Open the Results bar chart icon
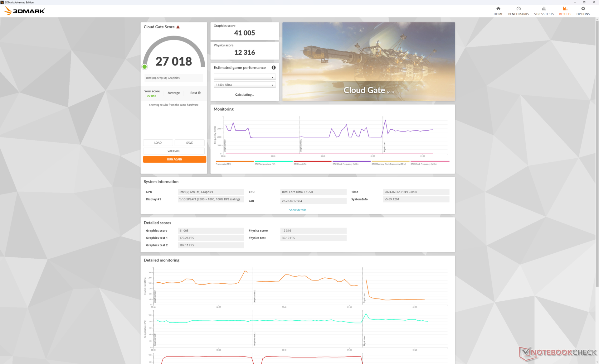The image size is (599, 364). pyautogui.click(x=565, y=9)
